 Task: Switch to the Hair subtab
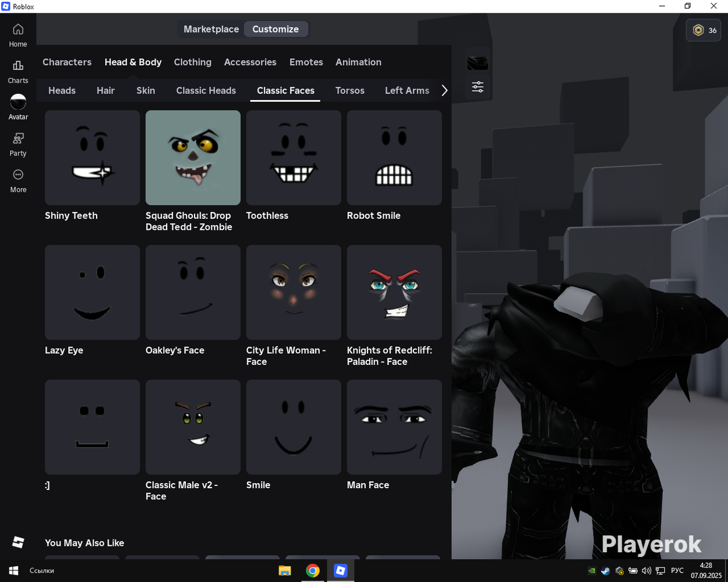tap(105, 90)
